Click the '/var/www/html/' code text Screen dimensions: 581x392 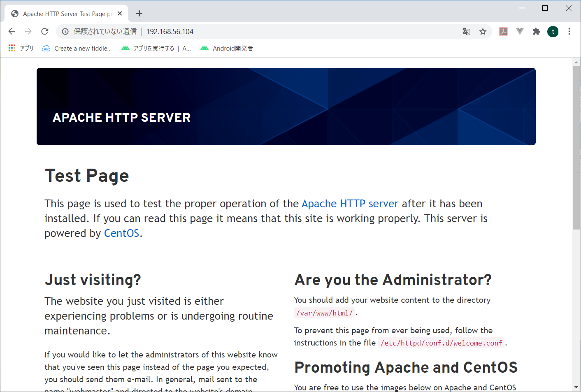pyautogui.click(x=324, y=313)
